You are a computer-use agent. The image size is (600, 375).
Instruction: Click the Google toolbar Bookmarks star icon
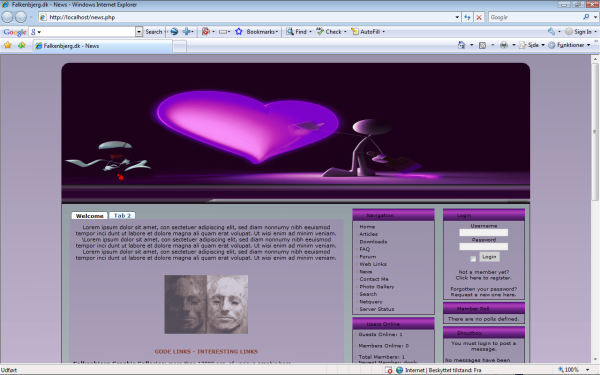[239, 32]
